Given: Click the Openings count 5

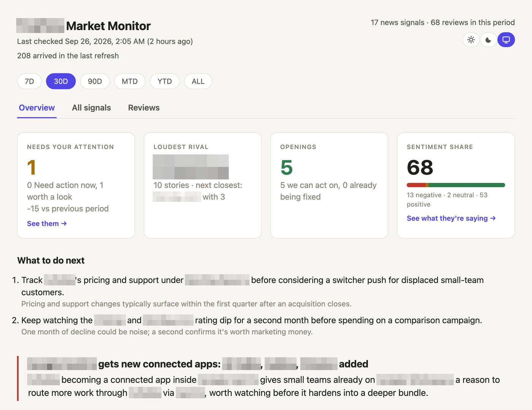Looking at the screenshot, I should pos(287,168).
